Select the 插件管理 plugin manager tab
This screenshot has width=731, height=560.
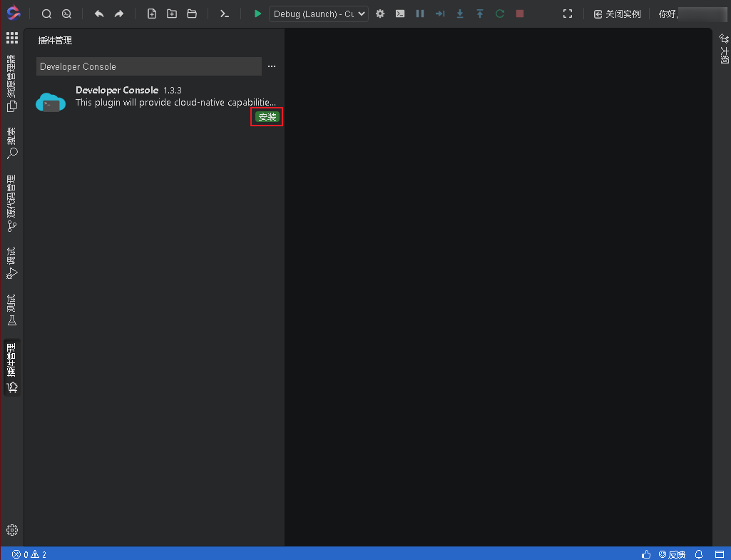(x=11, y=367)
